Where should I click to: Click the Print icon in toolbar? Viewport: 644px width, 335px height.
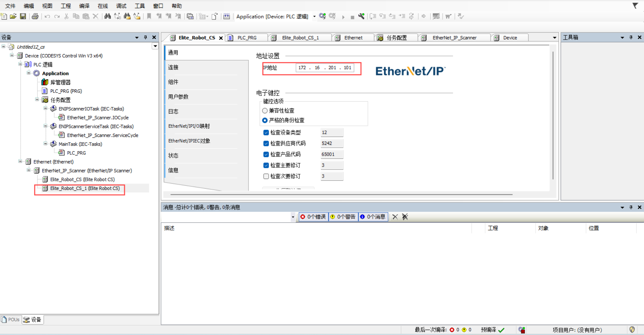(35, 16)
